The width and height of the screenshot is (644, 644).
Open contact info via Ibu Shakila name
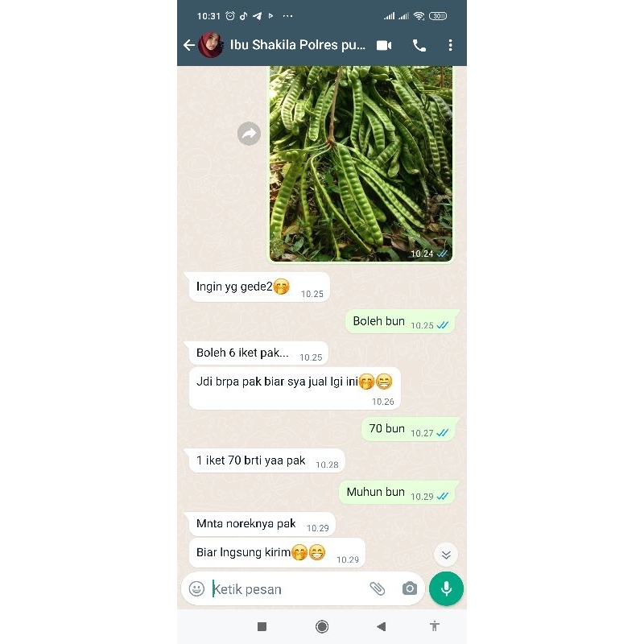click(297, 45)
